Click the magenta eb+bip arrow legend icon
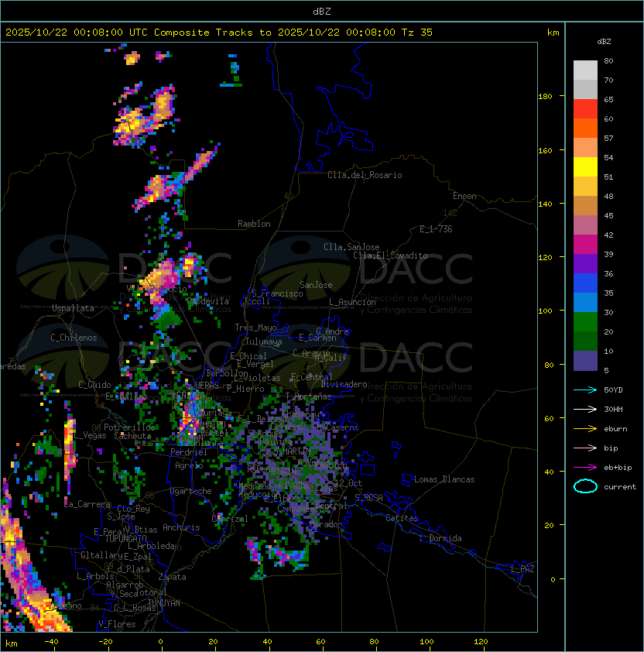The height and width of the screenshot is (652, 644). coord(585,468)
